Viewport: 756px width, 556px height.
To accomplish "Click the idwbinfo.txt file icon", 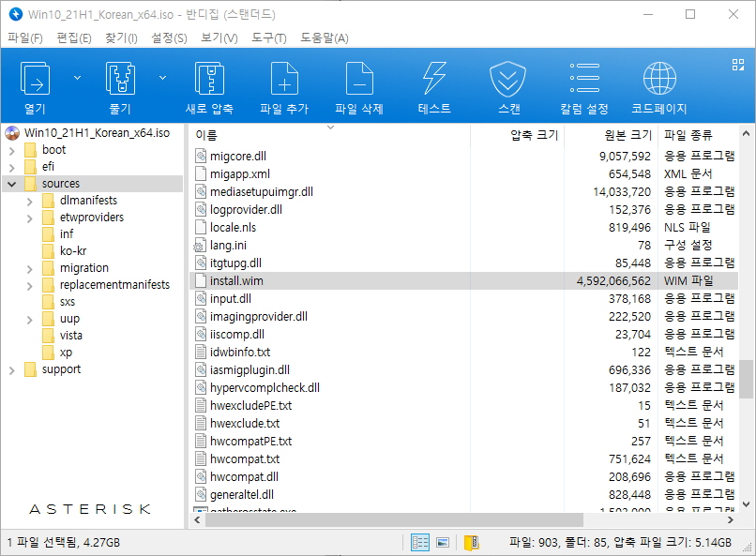I will 201,353.
